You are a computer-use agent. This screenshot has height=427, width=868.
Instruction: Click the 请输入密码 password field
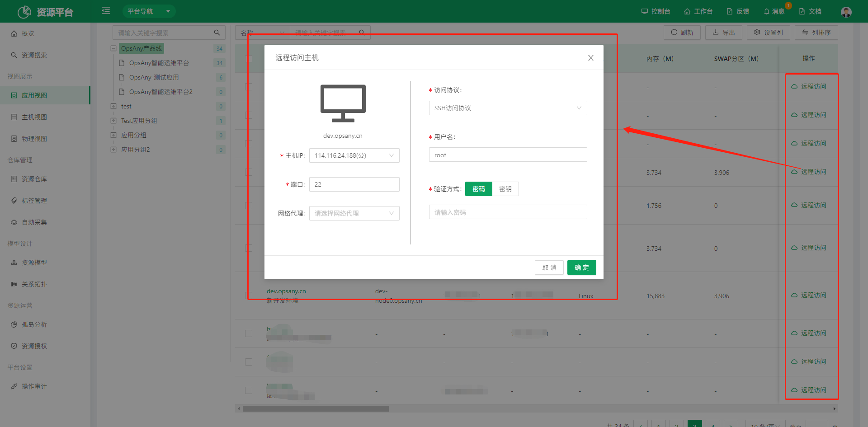(x=508, y=212)
